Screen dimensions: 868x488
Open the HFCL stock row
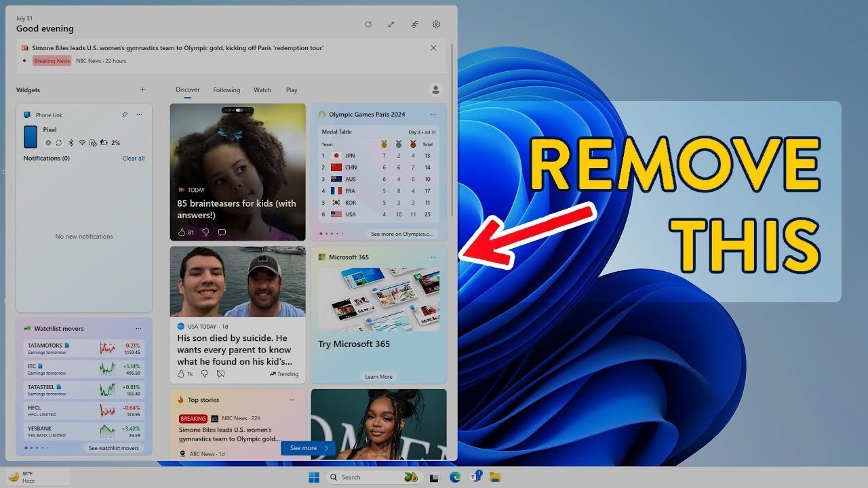[x=83, y=411]
